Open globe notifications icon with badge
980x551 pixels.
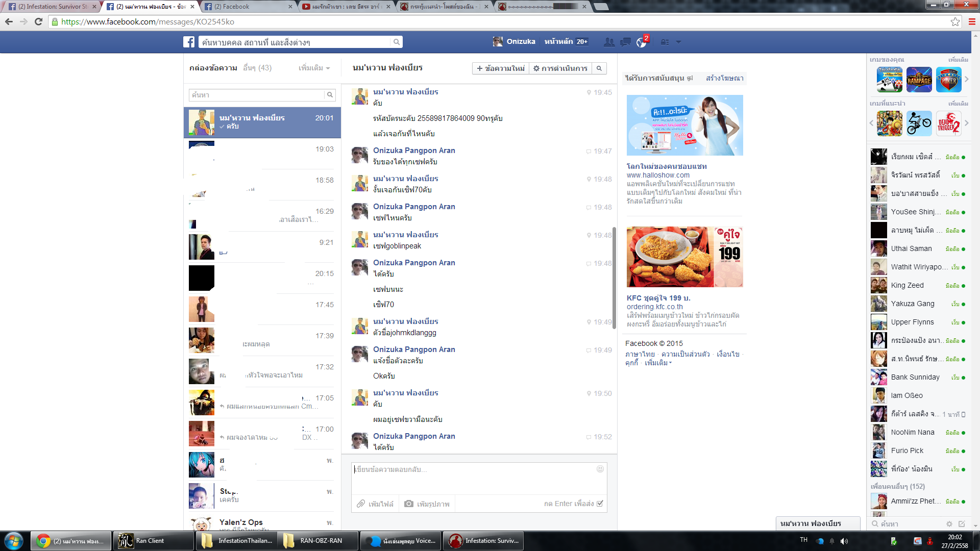[x=642, y=42]
